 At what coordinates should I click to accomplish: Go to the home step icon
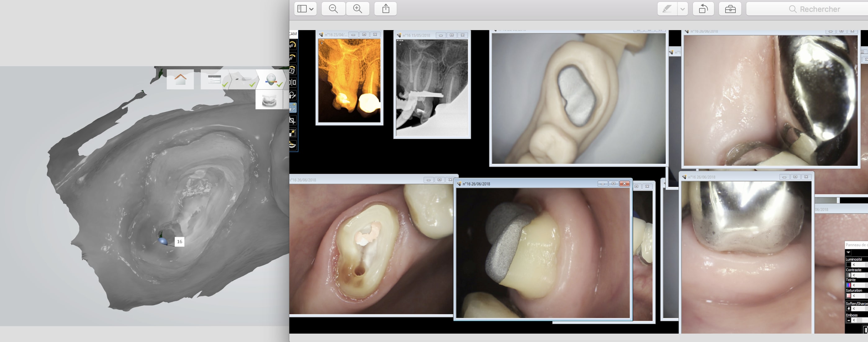180,79
